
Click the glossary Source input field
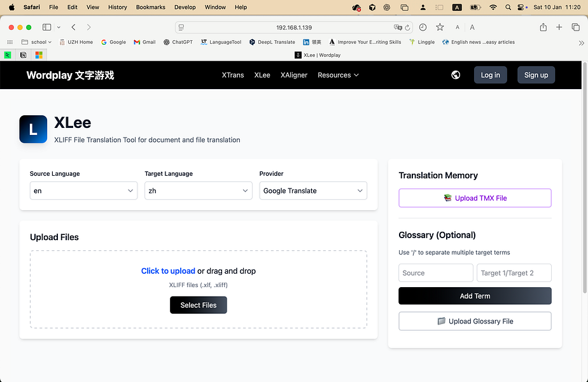(x=436, y=272)
